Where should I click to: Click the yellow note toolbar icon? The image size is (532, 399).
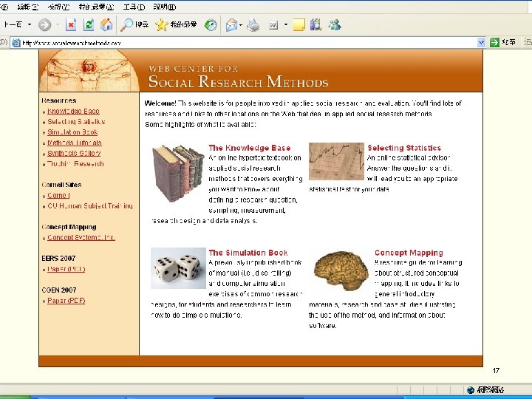coord(299,25)
